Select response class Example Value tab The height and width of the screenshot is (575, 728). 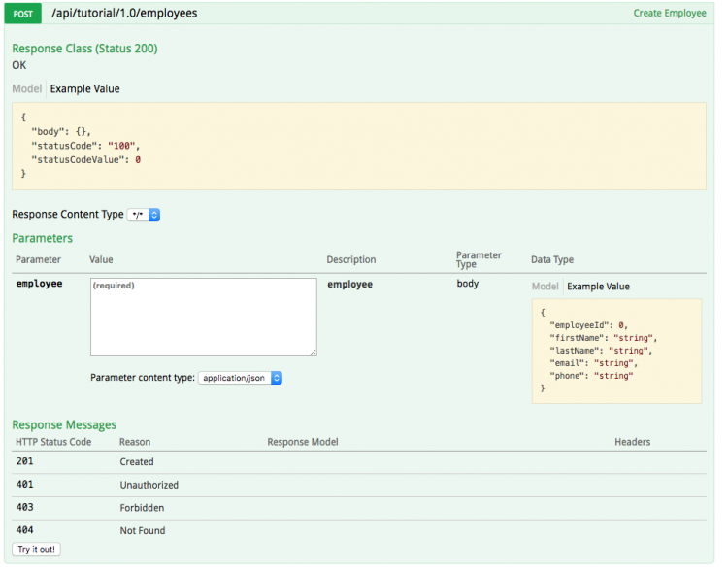pos(85,88)
